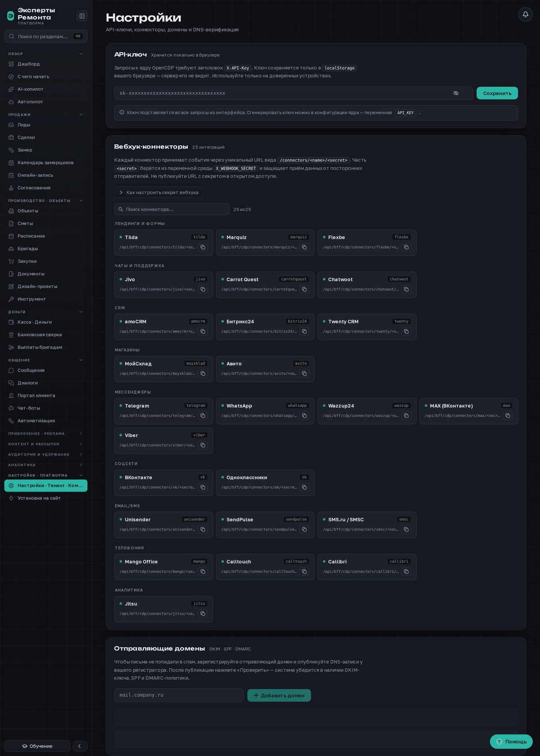Copy the MAX (ВКонтакте) connector URL

[508, 416]
